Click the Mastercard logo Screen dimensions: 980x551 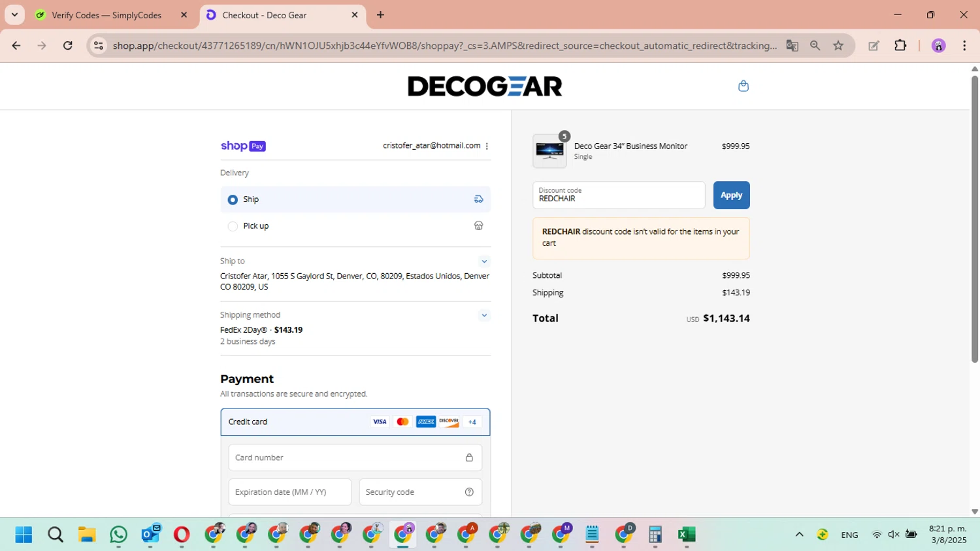point(402,422)
